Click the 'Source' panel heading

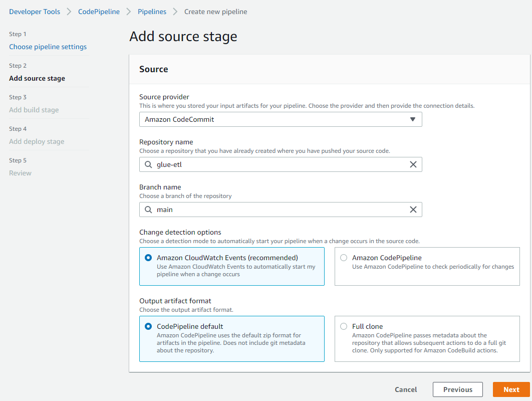point(154,69)
